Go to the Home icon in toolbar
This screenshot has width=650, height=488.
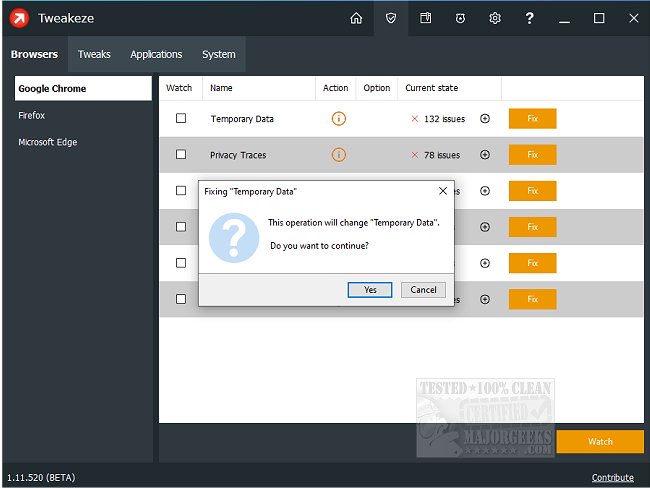[356, 18]
